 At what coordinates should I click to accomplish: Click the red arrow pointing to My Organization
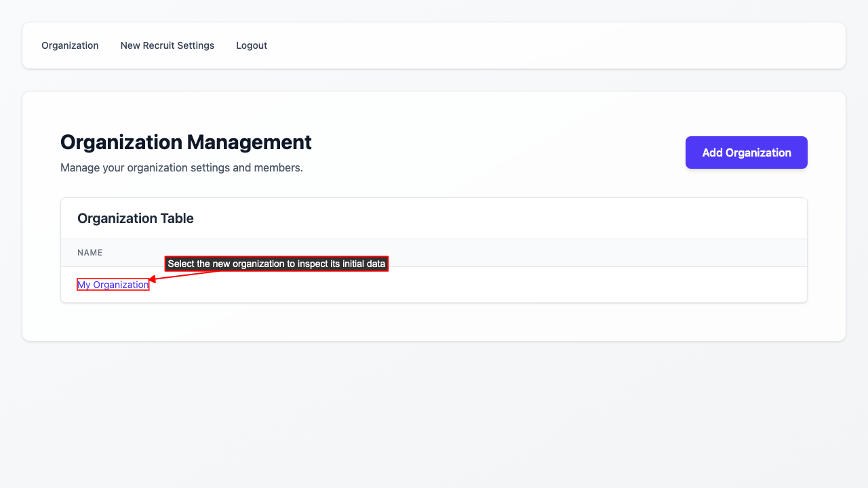183,274
